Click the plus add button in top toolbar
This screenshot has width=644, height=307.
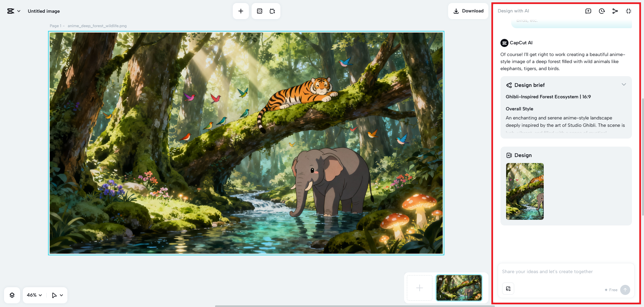tap(241, 11)
